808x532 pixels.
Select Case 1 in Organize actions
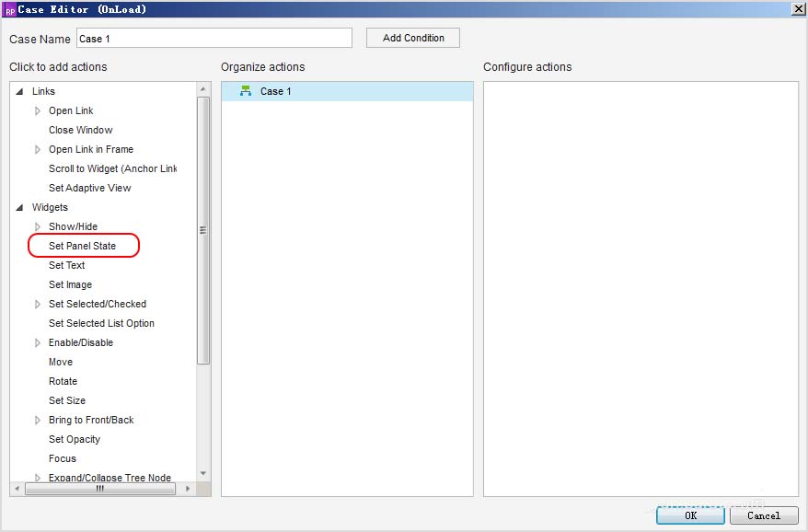[347, 91]
